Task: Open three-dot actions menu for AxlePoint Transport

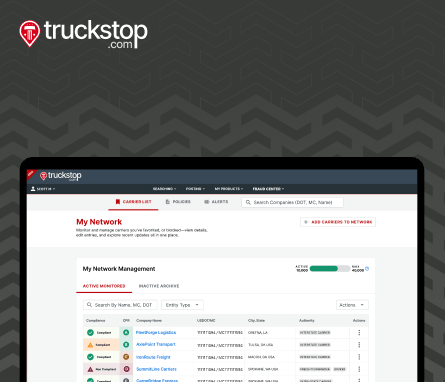Action: (359, 345)
